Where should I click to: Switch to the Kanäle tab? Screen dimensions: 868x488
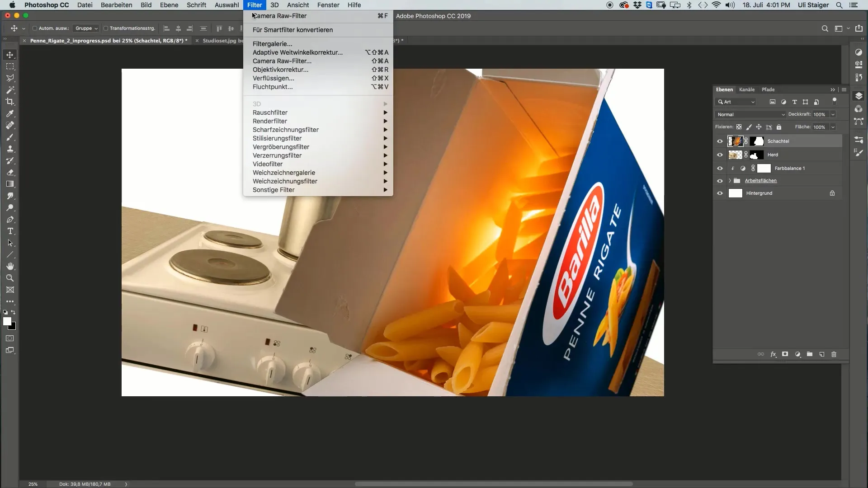747,89
